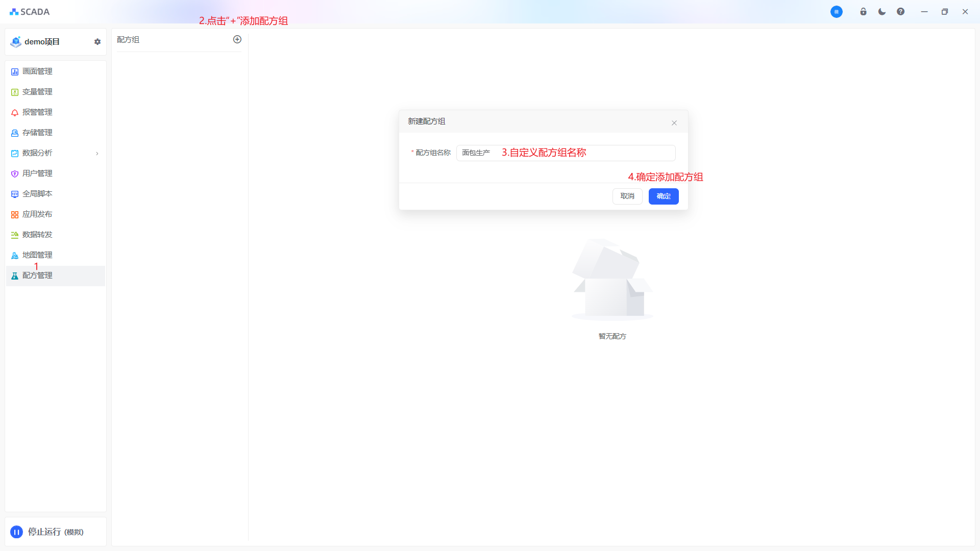Open the 存储管理 page
This screenshot has height=551, width=980.
(x=37, y=133)
